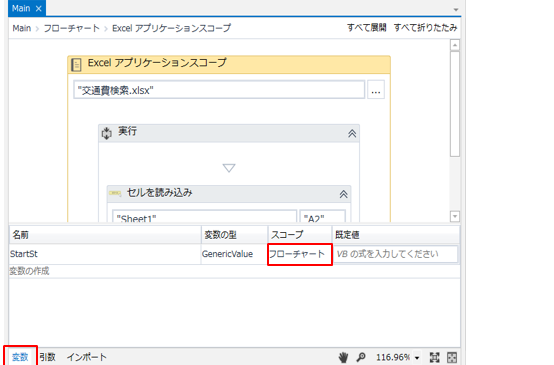Collapse the 実行 sequence
The image size is (554, 365).
352,133
